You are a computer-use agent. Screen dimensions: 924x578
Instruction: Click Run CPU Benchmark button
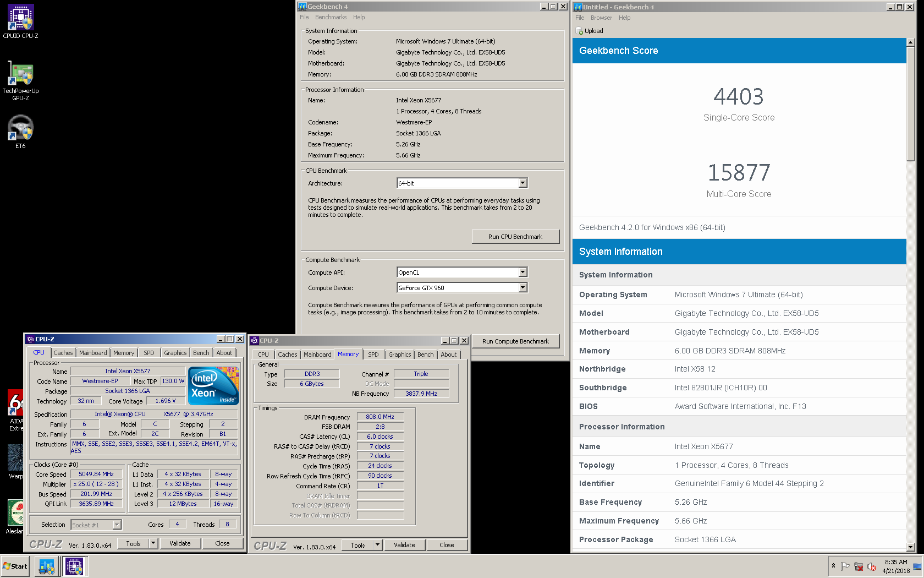tap(515, 237)
